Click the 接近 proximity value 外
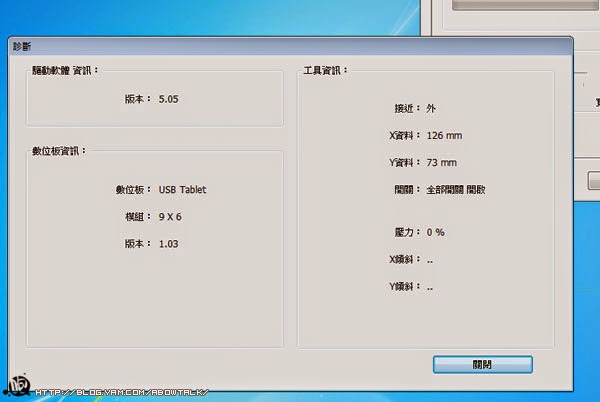600x402 pixels. point(431,109)
